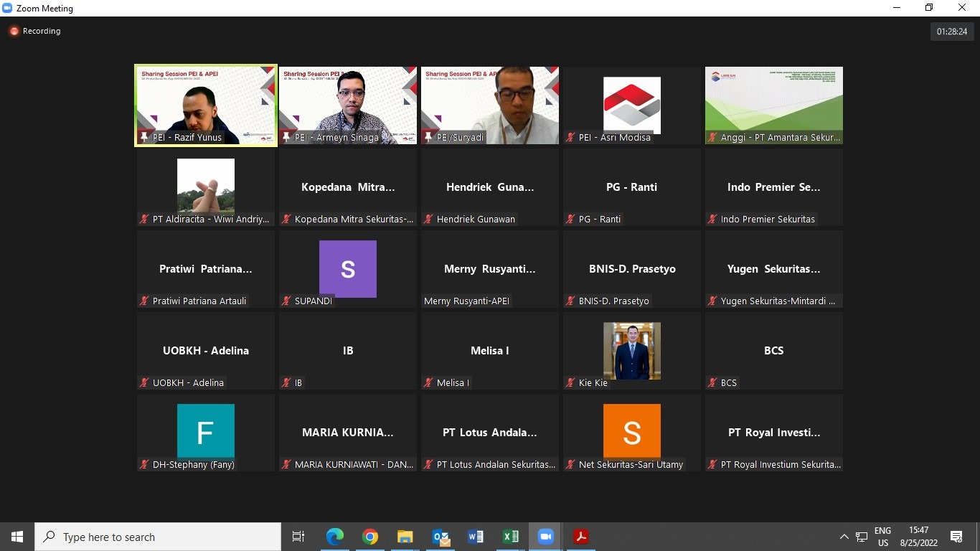Expand the hidden system tray icons chevron
This screenshot has height=551, width=980.
844,537
